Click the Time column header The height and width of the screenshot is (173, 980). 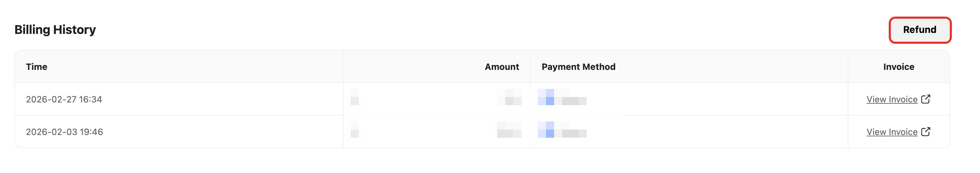tap(37, 67)
